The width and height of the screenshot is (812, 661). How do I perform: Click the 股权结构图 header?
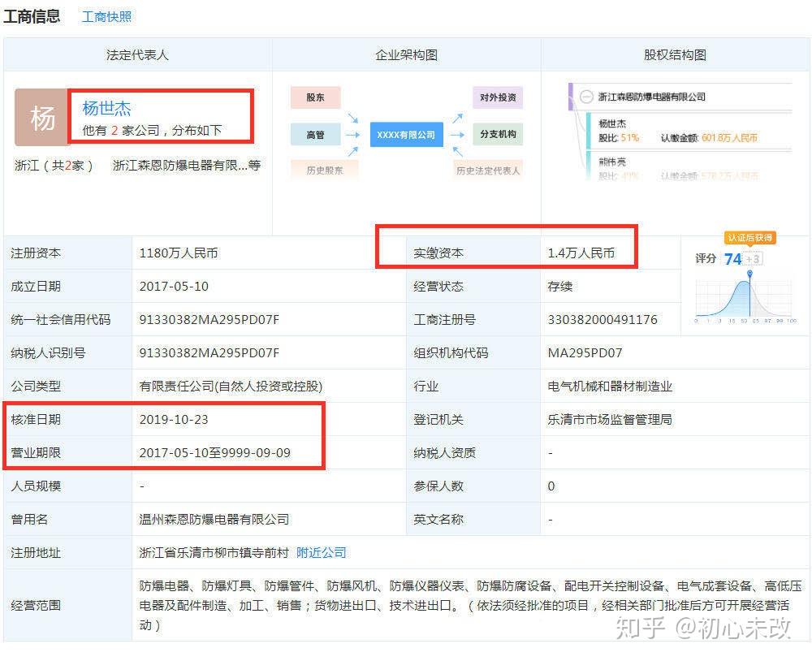pos(675,54)
